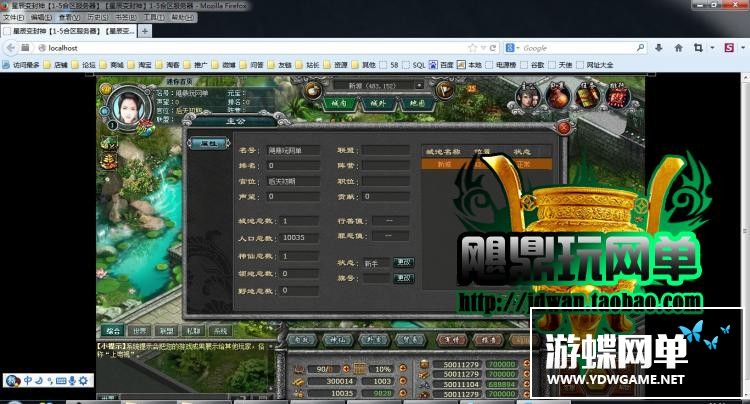Image resolution: width=750 pixels, height=404 pixels.
Task: Expand the dropdown arrow beside the S icon
Action: point(743,48)
